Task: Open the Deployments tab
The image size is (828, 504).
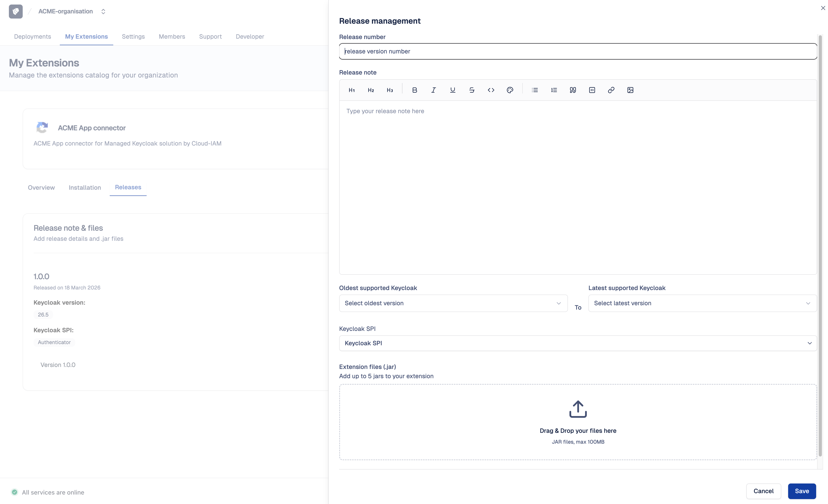Action: coord(32,36)
